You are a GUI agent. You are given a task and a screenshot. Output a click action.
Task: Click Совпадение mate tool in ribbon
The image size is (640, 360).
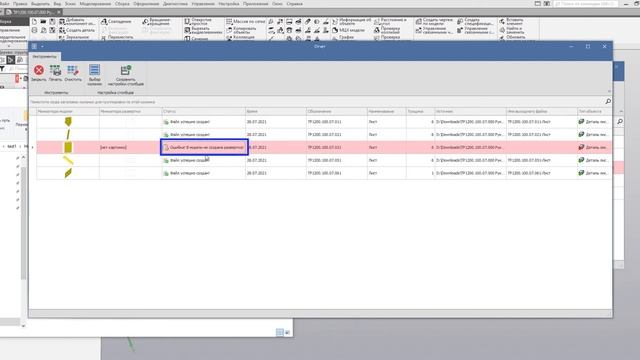coord(116,21)
